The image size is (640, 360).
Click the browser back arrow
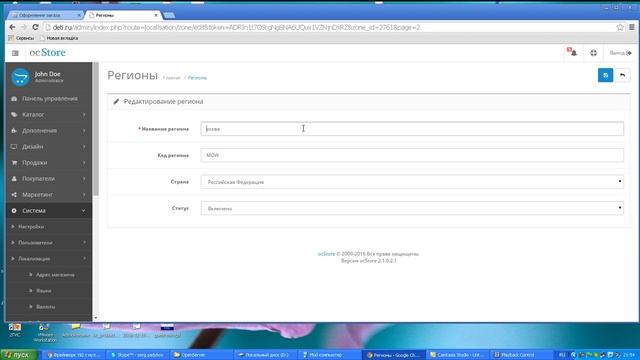coord(12,27)
